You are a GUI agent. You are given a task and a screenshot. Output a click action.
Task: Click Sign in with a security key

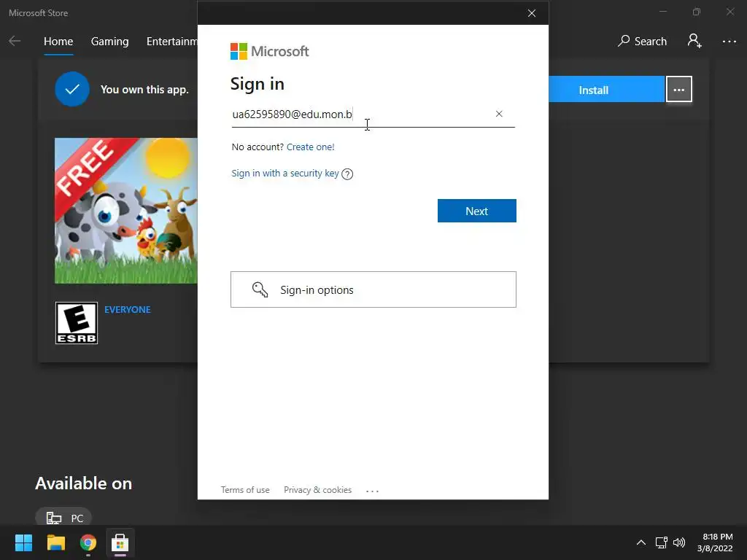point(285,174)
